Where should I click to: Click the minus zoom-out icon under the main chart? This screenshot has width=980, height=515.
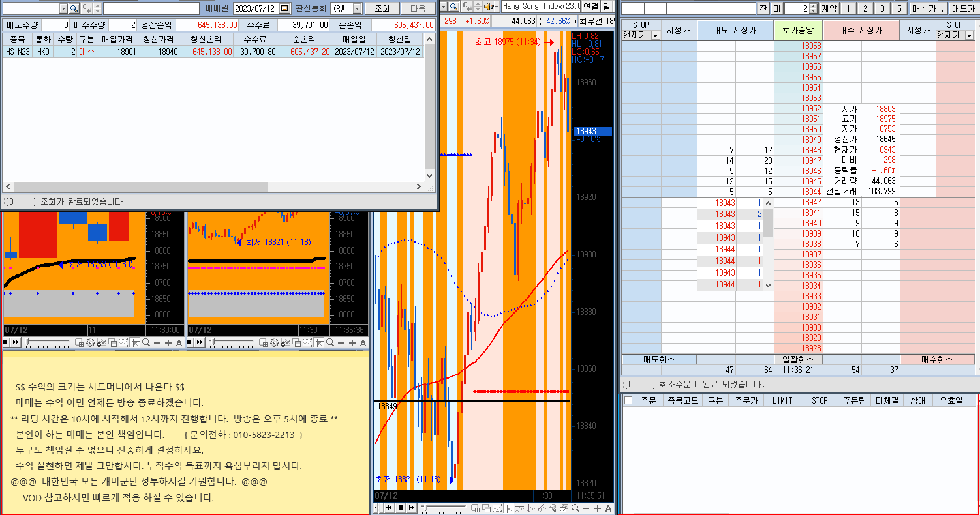click(586, 508)
